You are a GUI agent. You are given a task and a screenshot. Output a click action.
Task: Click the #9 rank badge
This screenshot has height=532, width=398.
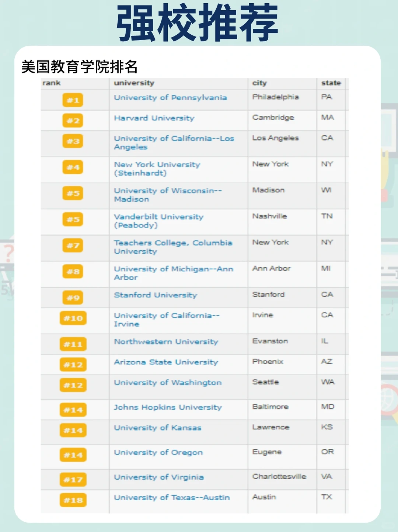(x=73, y=298)
